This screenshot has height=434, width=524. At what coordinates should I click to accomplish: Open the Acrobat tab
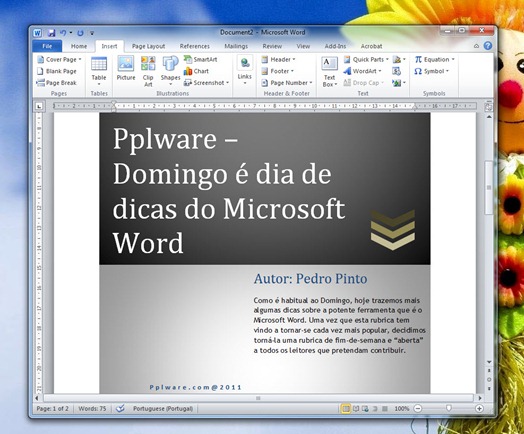pyautogui.click(x=371, y=46)
